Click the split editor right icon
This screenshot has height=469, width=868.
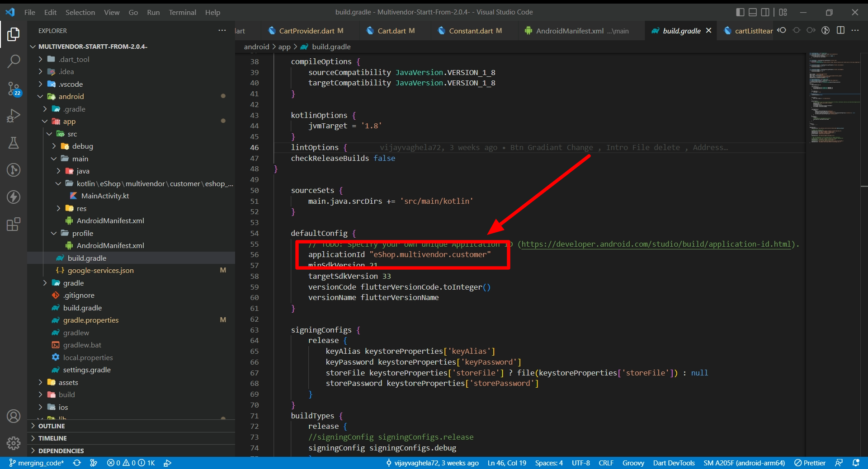pos(840,30)
